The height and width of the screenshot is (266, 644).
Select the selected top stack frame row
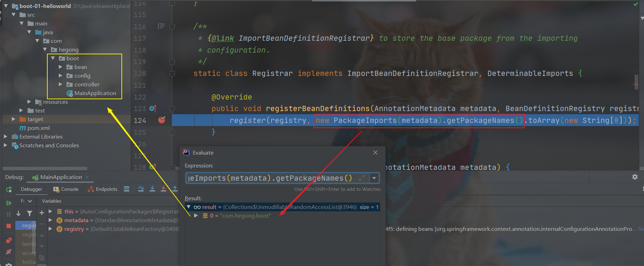(x=26, y=225)
